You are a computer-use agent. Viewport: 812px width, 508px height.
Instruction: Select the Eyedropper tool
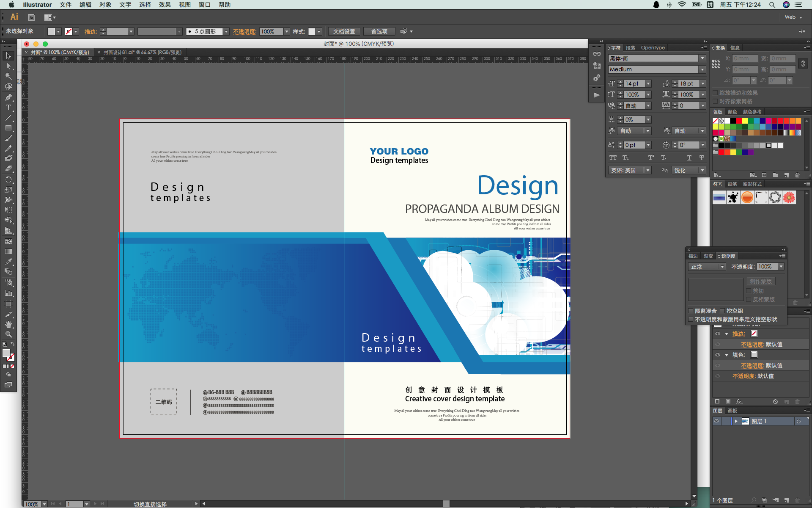(x=8, y=262)
